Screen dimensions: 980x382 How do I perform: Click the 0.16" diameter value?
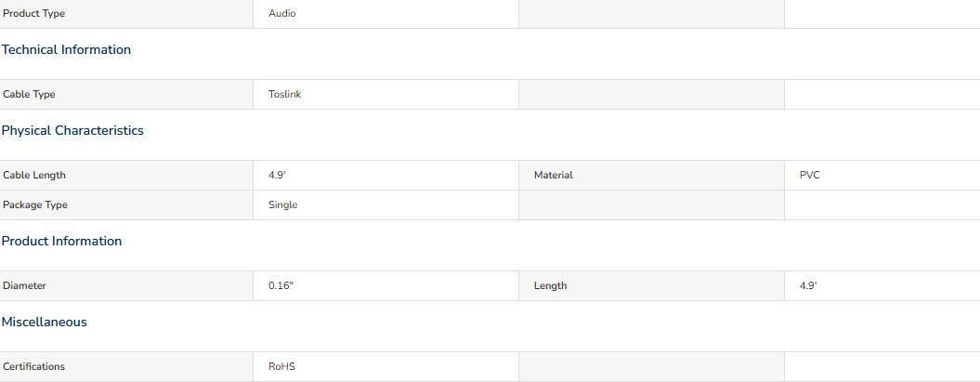(281, 285)
